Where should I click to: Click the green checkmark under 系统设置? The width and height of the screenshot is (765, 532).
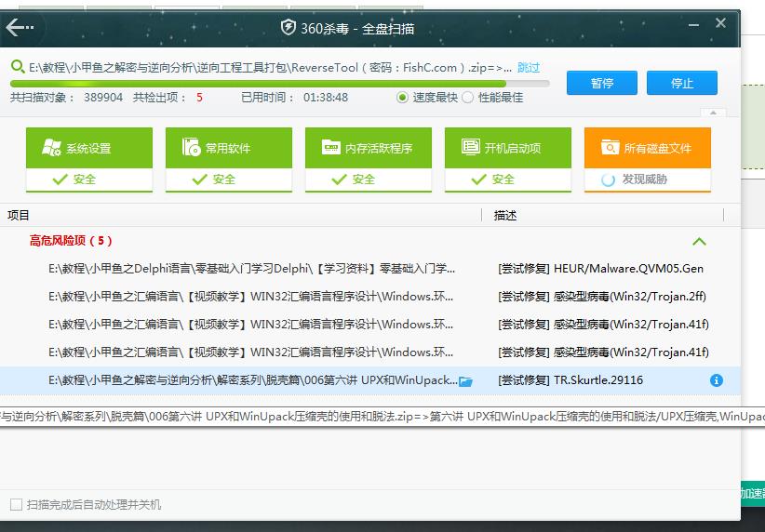coord(60,180)
